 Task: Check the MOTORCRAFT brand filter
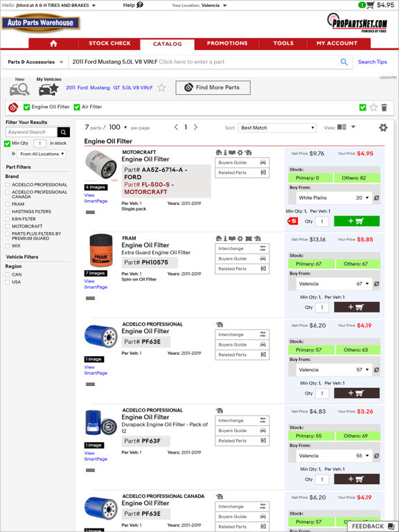tap(8, 227)
